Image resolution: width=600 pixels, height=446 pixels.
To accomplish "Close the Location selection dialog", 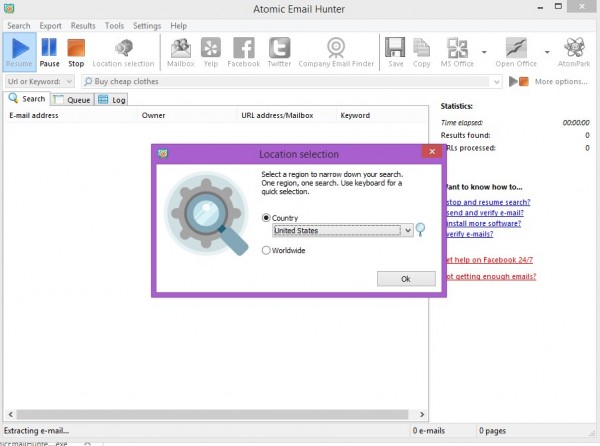I will click(x=432, y=151).
